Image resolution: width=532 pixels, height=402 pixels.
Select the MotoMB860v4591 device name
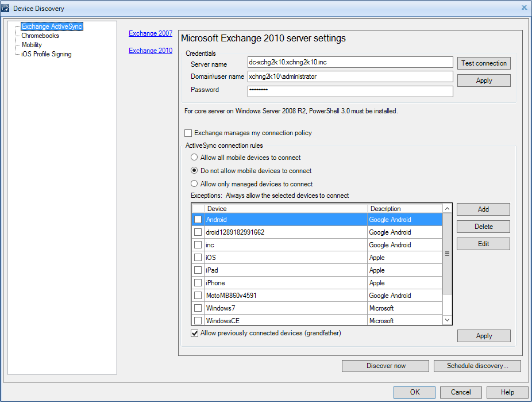231,296
